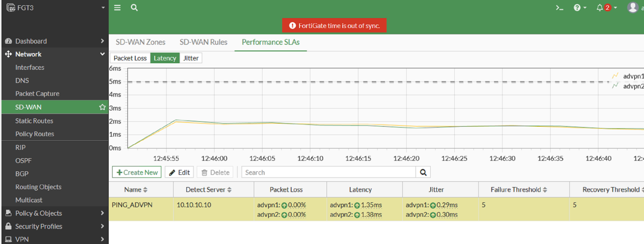The height and width of the screenshot is (244, 644).
Task: Open the help question mark icon
Action: point(577,8)
